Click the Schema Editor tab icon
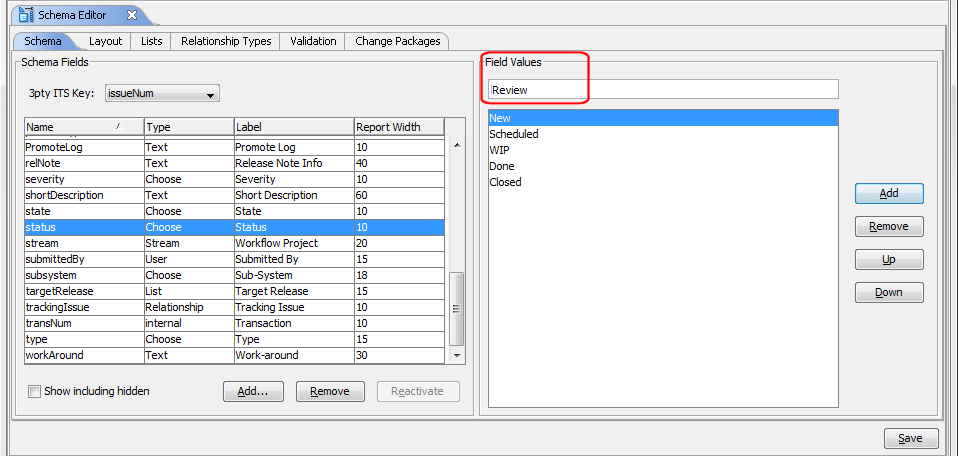 coord(26,15)
